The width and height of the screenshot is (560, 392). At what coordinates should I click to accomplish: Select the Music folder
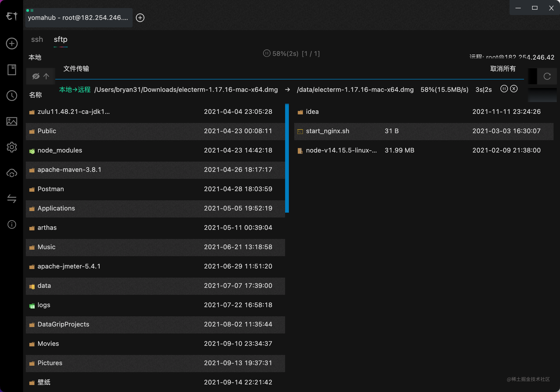pos(155,247)
